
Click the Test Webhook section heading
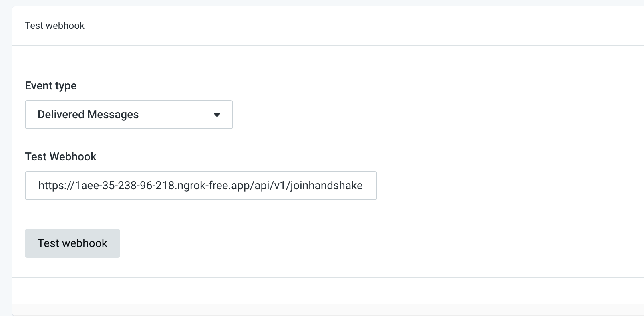pos(60,156)
